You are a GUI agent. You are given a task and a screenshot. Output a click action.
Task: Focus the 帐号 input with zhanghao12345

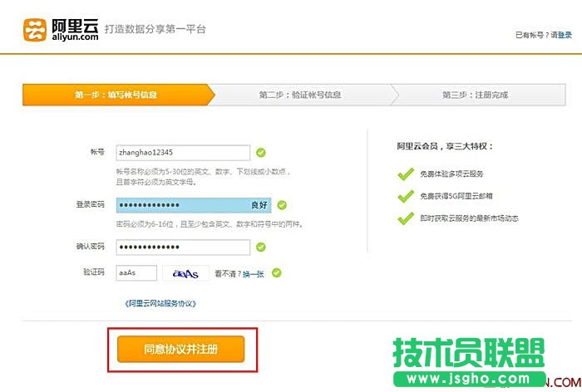[x=183, y=153]
